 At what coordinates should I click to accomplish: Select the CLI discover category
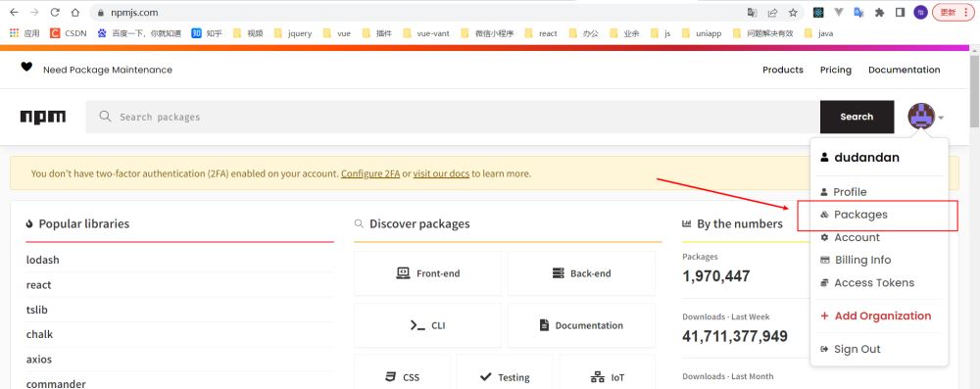[427, 325]
